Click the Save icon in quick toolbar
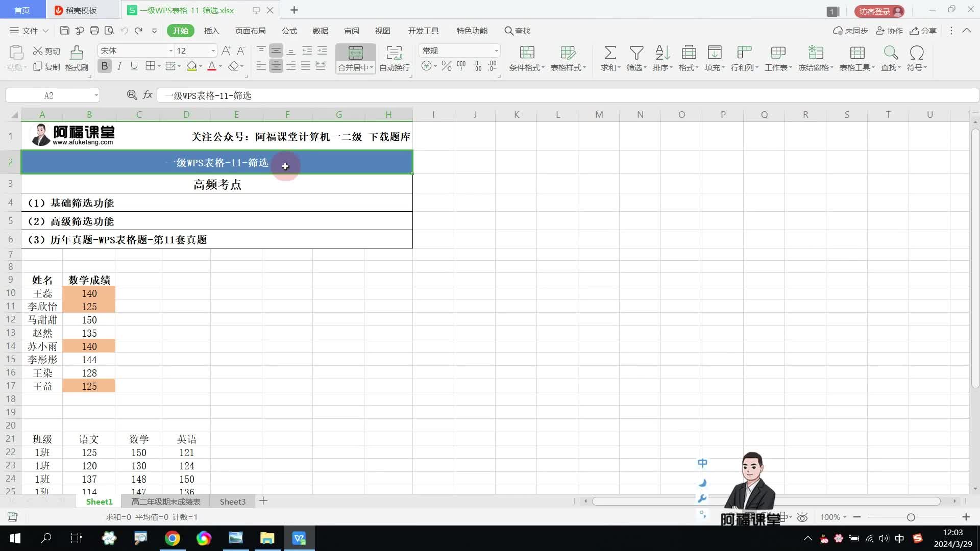This screenshot has height=551, width=980. click(x=64, y=31)
